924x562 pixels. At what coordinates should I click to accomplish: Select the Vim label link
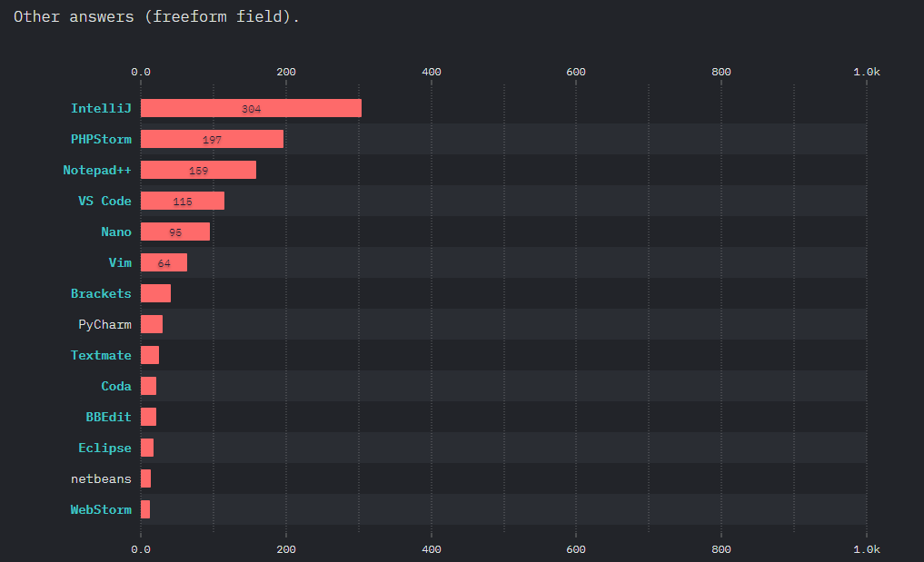tap(120, 262)
